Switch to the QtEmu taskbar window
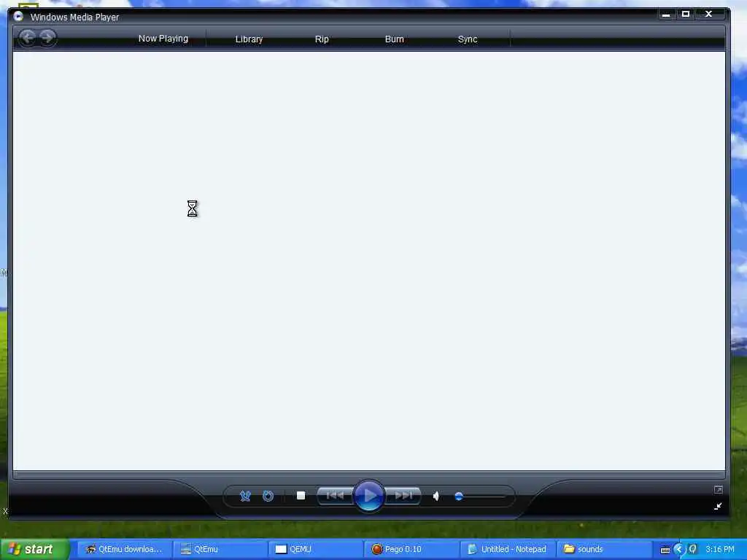747x560 pixels. 220,549
